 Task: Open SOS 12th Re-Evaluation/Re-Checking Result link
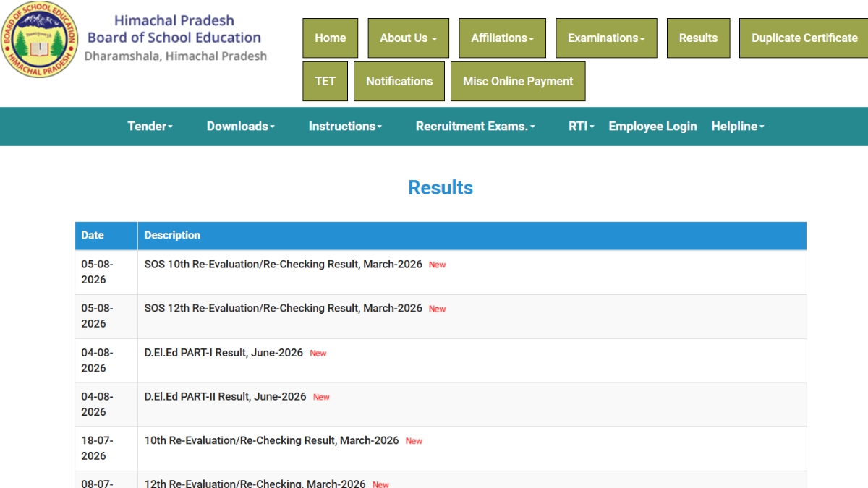tap(283, 309)
